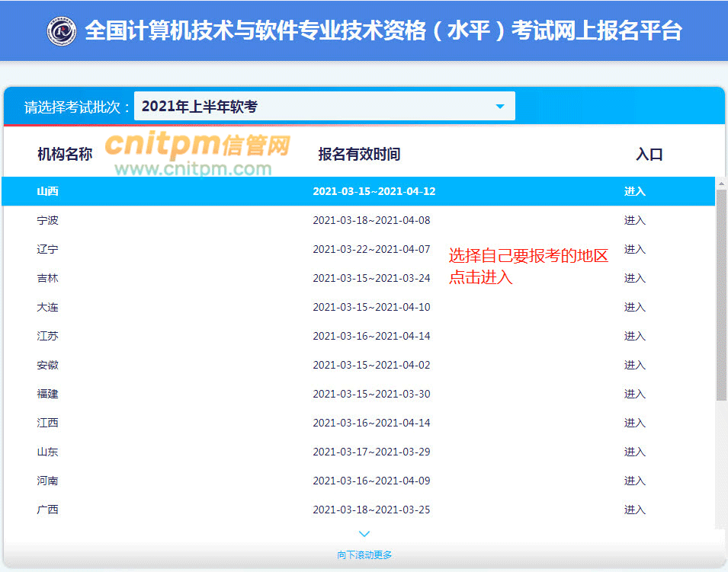This screenshot has height=572, width=728.
Task: Click the 进入 link for 安徽
Action: pos(635,365)
